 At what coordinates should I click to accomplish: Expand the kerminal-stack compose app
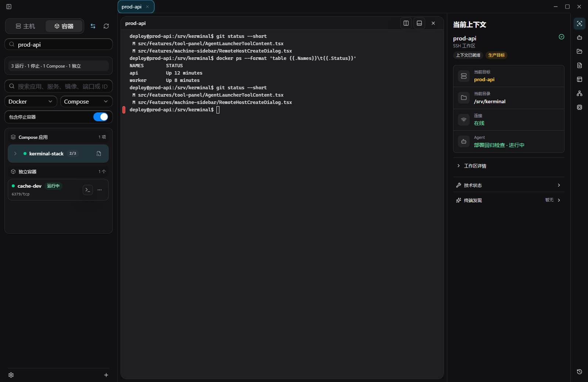pos(15,154)
